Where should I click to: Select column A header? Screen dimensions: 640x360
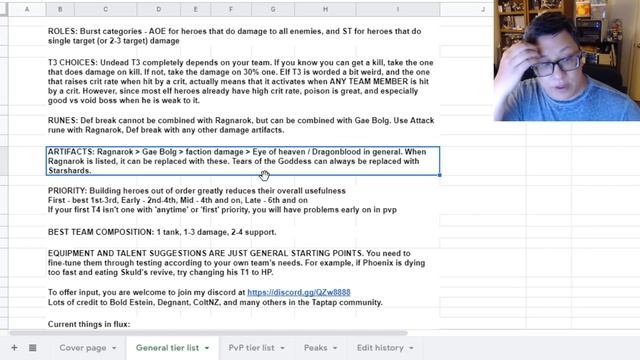(27, 9)
